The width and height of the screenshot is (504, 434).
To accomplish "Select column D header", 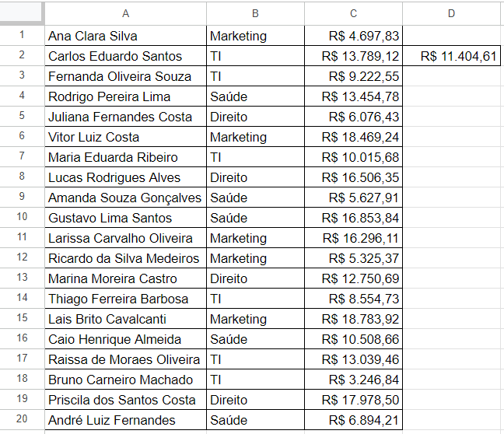I will click(451, 13).
